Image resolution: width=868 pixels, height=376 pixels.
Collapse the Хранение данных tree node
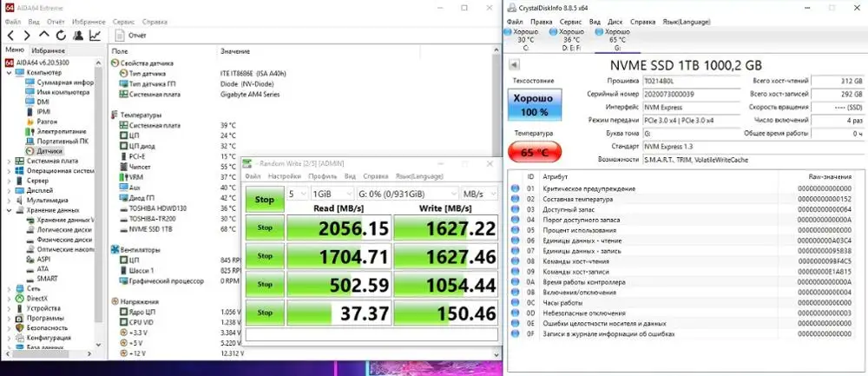coord(9,210)
